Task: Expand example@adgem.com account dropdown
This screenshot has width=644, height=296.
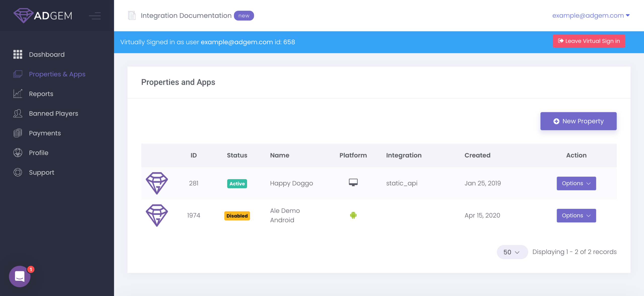Action: (591, 16)
